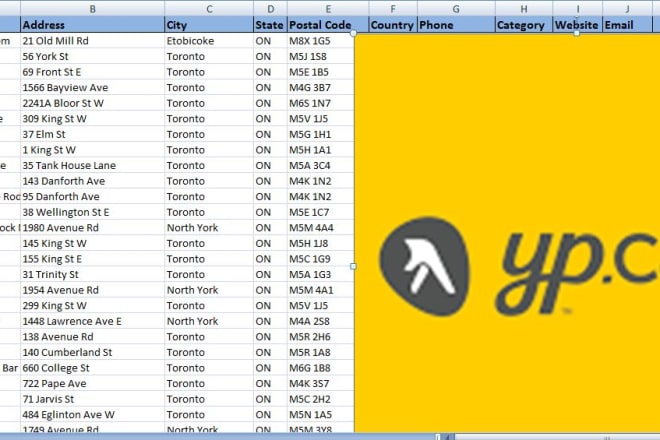
Task: Click postal code M5A 3C4
Action: (x=320, y=165)
